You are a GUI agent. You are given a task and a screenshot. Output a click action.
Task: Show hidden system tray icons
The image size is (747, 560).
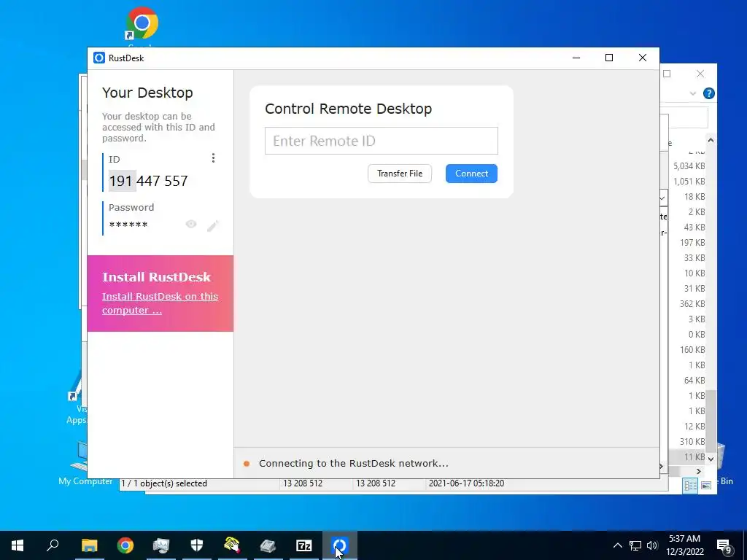click(617, 545)
